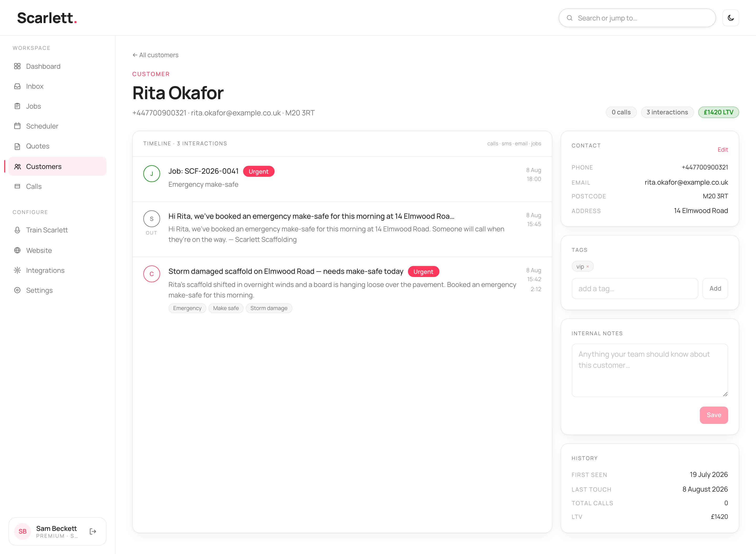This screenshot has width=756, height=554.
Task: Remove the vip tag using its x
Action: (587, 267)
